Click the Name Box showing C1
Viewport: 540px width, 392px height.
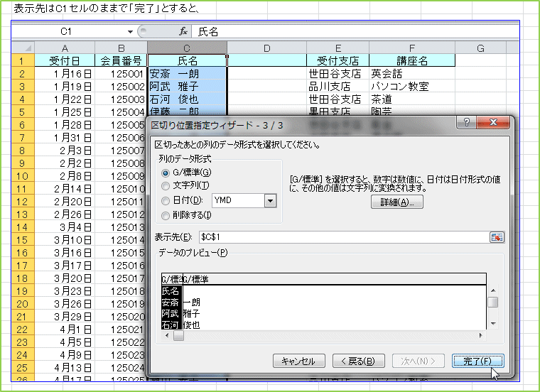tap(66, 32)
